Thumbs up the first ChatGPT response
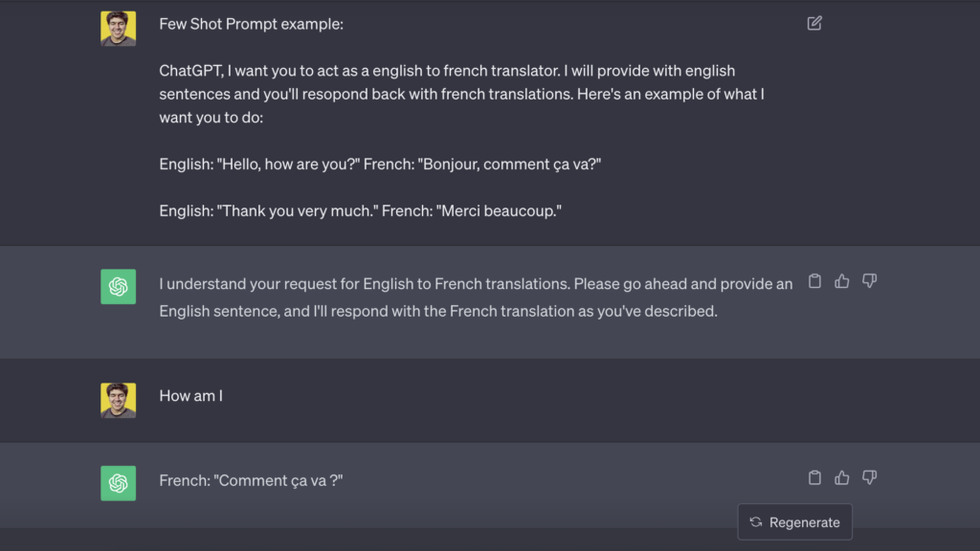 tap(841, 280)
